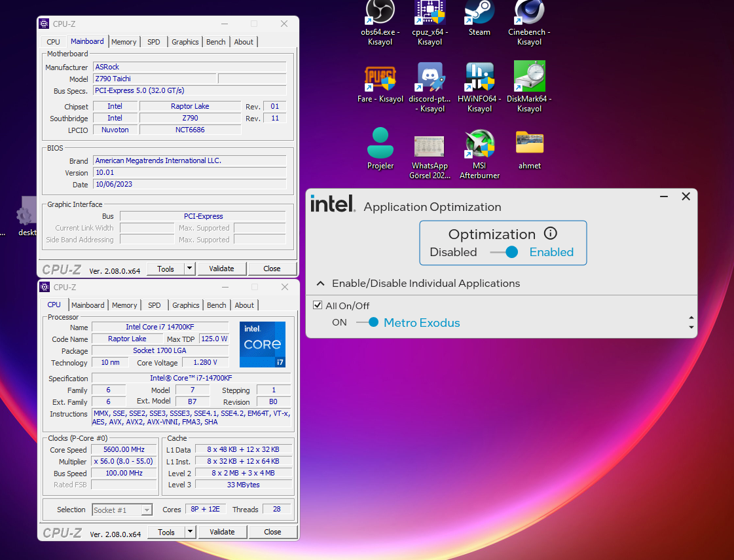Click the Core Voltage 1.280 V value
The image size is (734, 560).
[205, 362]
